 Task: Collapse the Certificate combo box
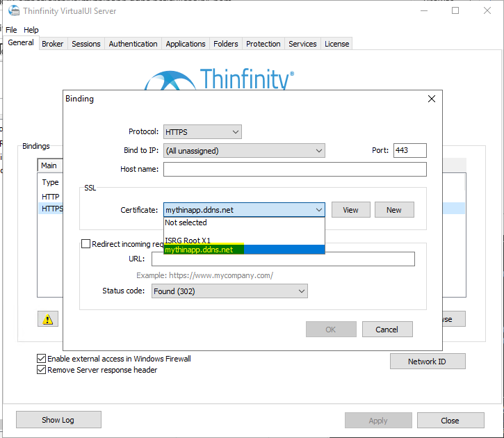click(x=244, y=210)
